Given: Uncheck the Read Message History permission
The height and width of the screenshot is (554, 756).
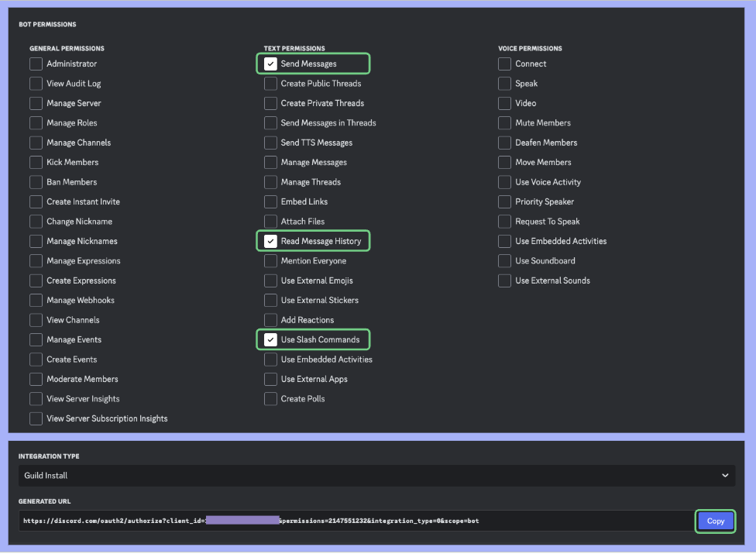Looking at the screenshot, I should point(270,241).
